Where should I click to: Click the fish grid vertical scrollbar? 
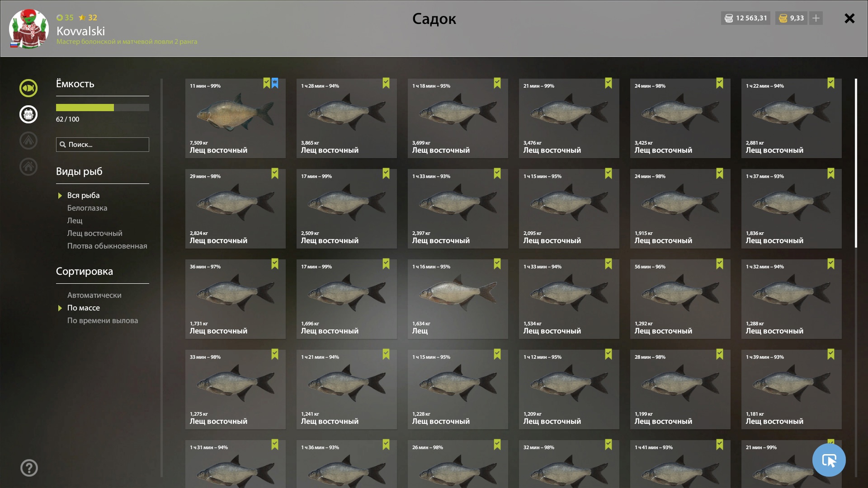[856, 163]
